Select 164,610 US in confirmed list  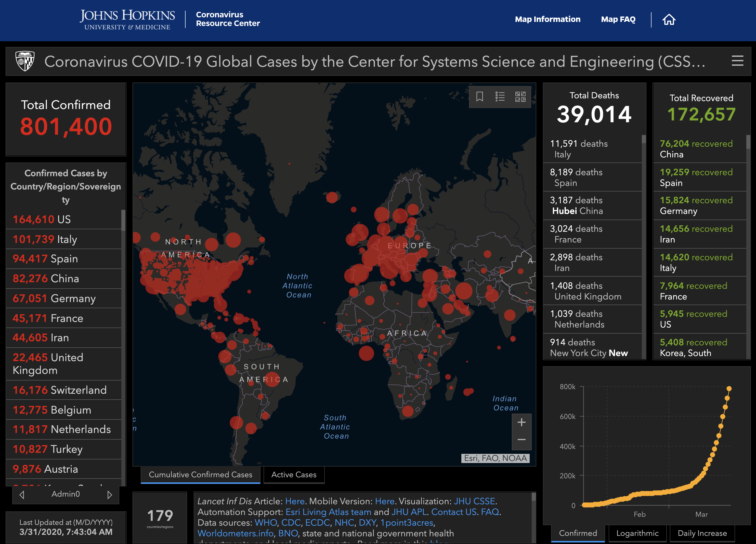click(63, 219)
